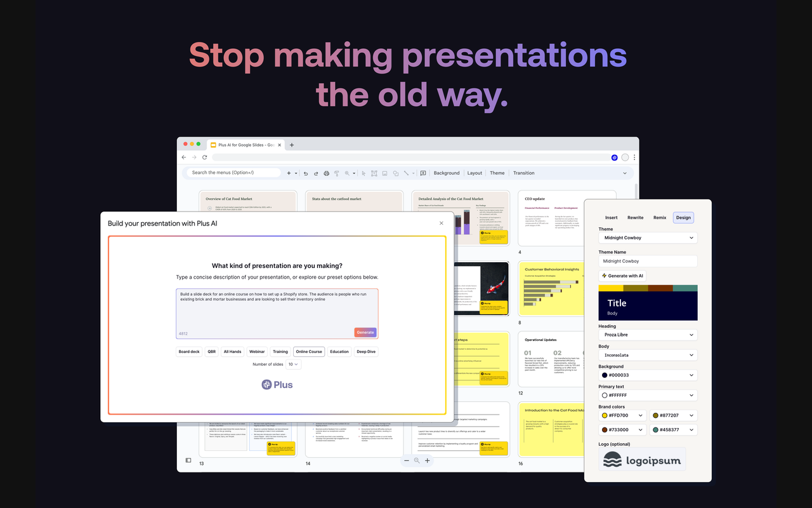Image resolution: width=812 pixels, height=508 pixels.
Task: Close the Plus AI dialog
Action: click(442, 223)
